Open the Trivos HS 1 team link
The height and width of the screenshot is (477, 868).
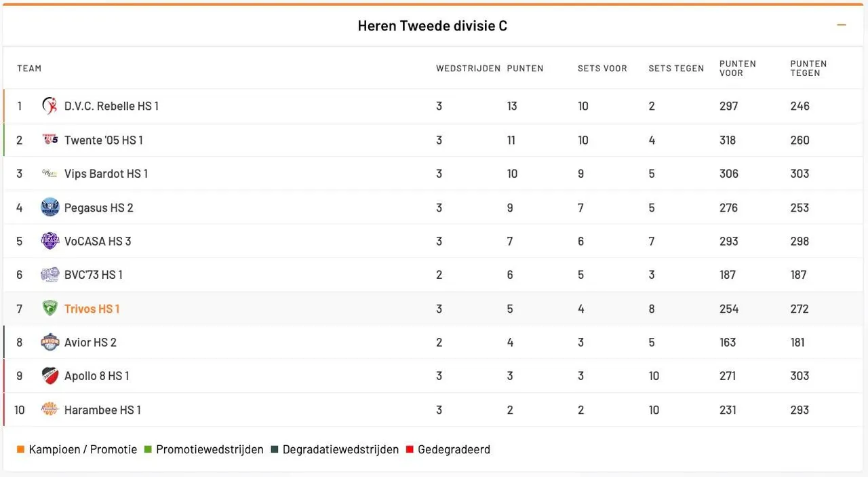click(92, 309)
